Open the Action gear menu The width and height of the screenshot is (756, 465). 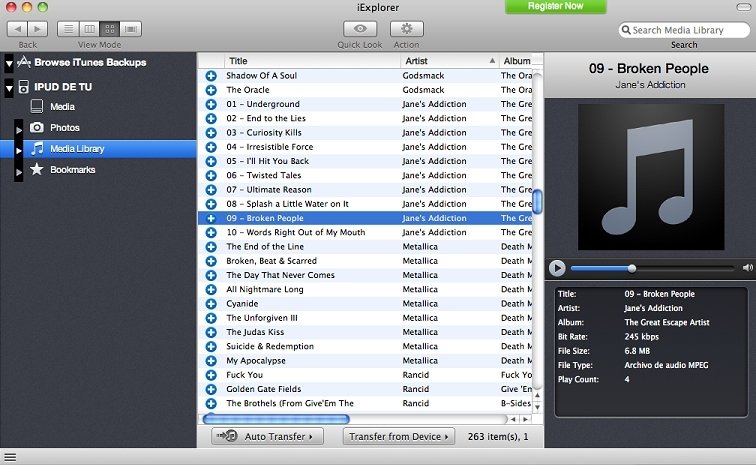tap(406, 29)
